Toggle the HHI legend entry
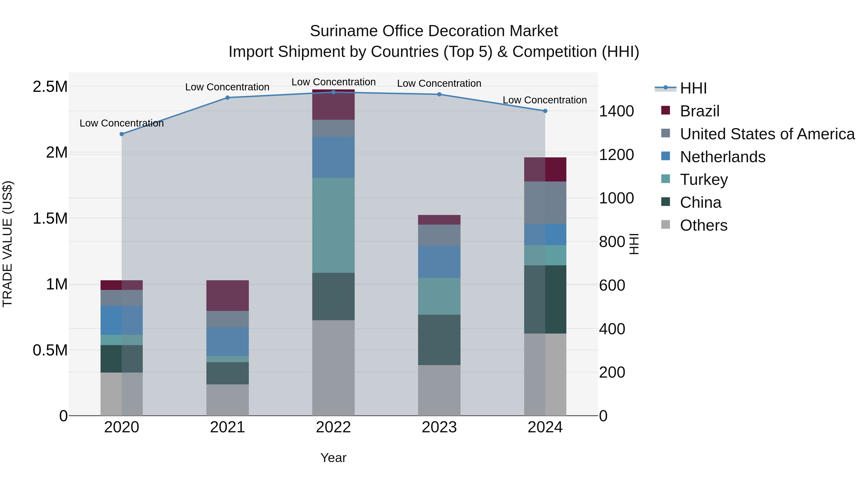Viewport: 868px width, 488px height. 681,88
